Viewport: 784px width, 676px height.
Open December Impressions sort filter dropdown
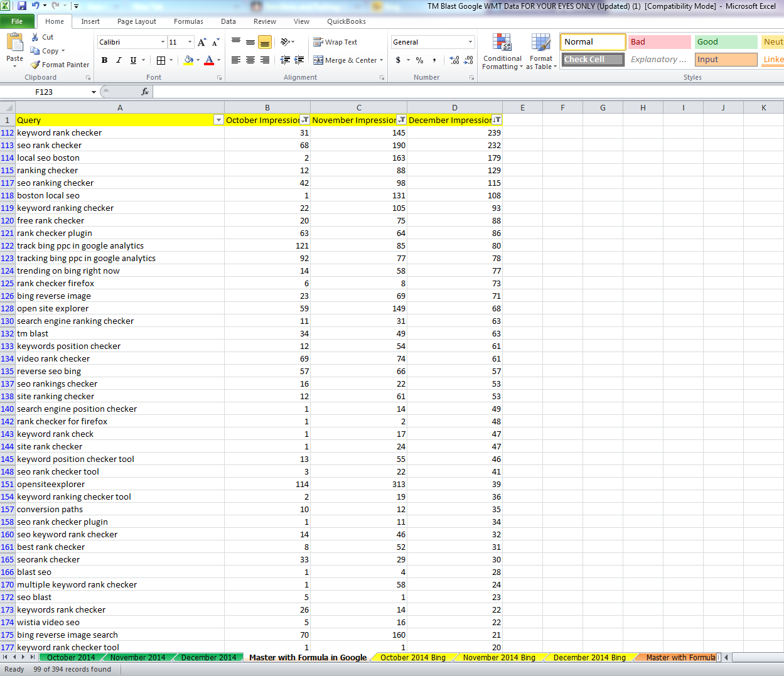(x=497, y=120)
